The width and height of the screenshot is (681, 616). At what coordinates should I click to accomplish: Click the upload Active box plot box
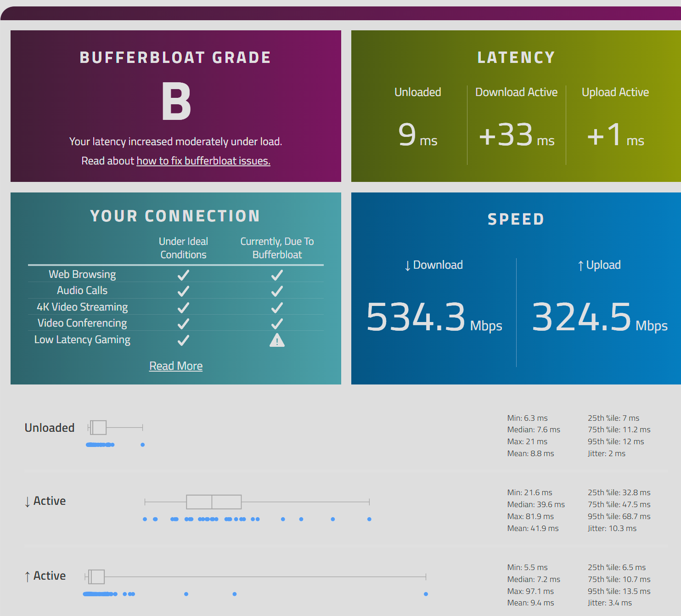[x=96, y=576]
